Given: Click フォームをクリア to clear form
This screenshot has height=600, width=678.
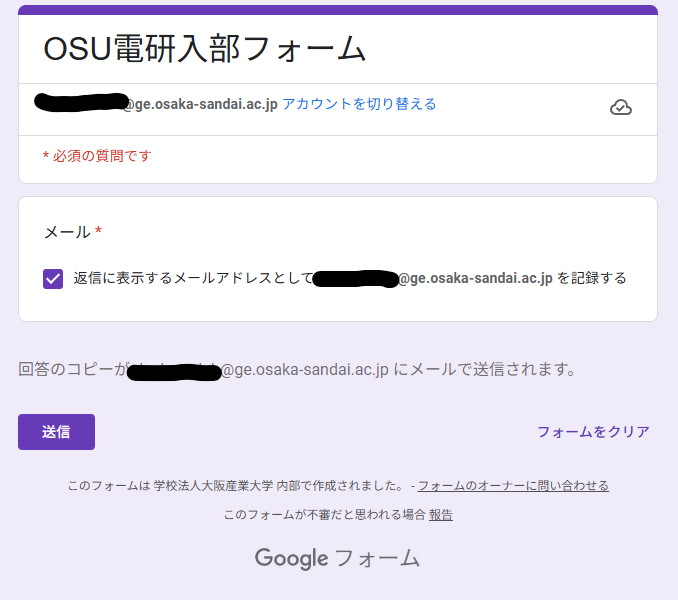Looking at the screenshot, I should [593, 431].
